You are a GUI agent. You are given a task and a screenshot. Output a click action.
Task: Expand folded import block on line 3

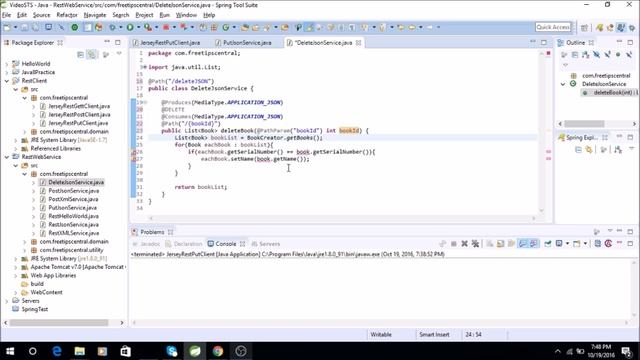(x=145, y=67)
